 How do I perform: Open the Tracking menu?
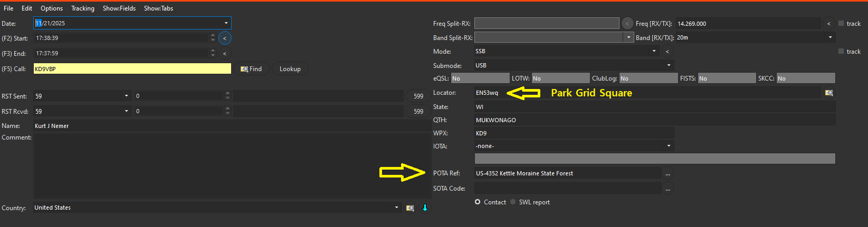tap(83, 8)
